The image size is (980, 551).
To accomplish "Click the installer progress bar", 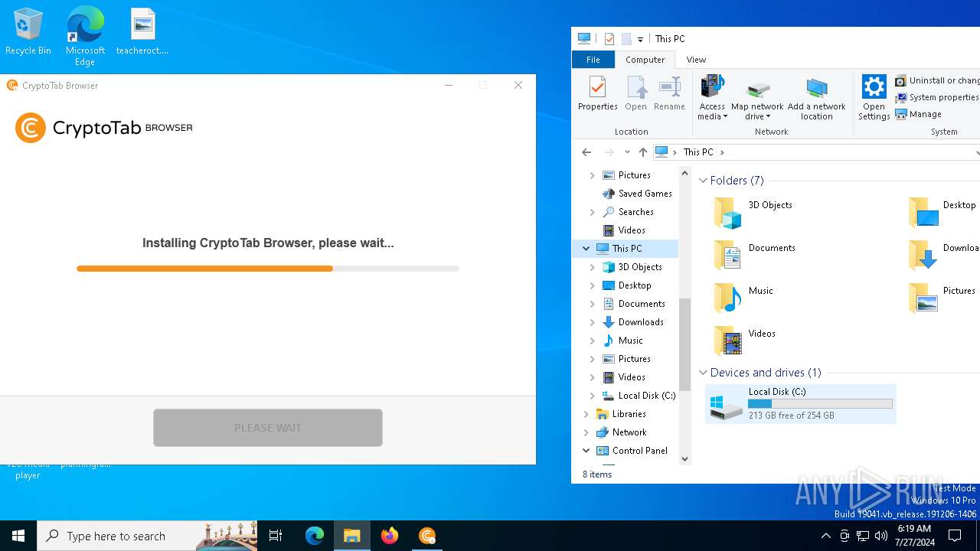I will click(x=268, y=269).
